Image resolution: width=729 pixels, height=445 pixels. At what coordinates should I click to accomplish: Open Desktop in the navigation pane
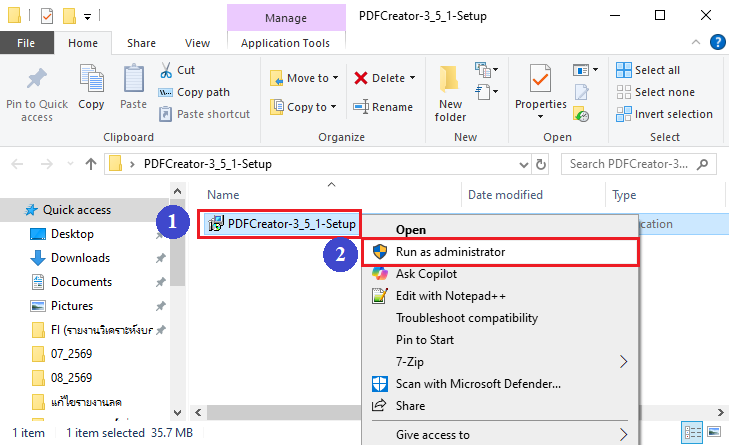point(72,233)
